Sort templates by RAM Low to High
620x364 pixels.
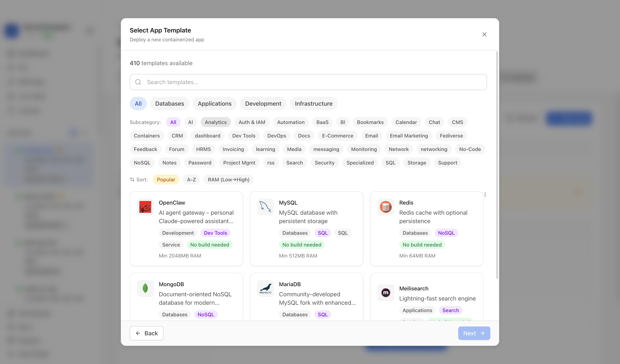point(228,180)
